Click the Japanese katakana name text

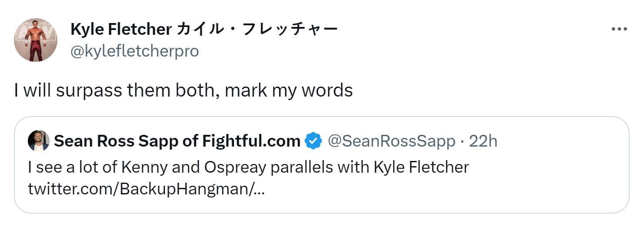coord(257,29)
